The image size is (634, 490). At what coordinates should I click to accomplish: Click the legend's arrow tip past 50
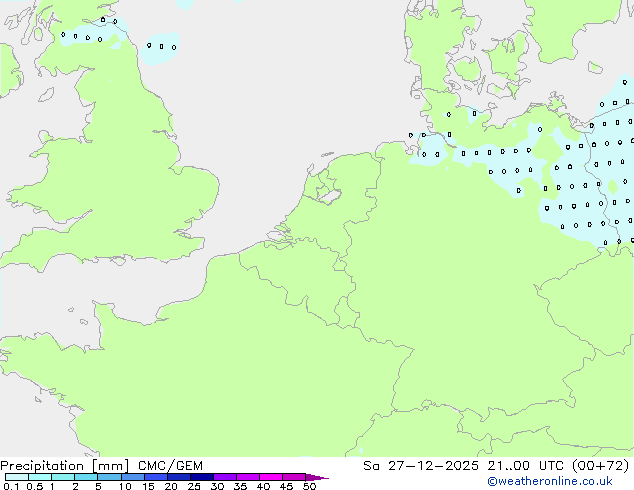(x=322, y=477)
